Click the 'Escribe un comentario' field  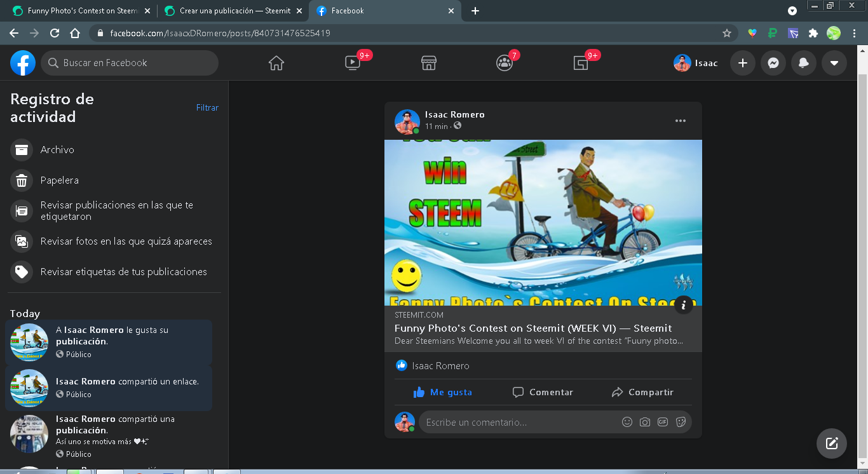coord(520,423)
